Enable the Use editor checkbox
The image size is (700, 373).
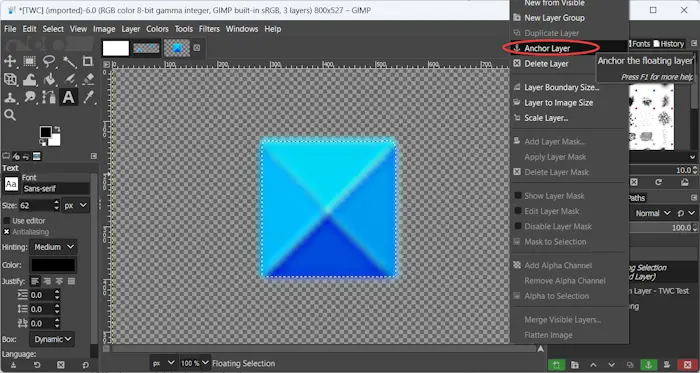(x=7, y=221)
